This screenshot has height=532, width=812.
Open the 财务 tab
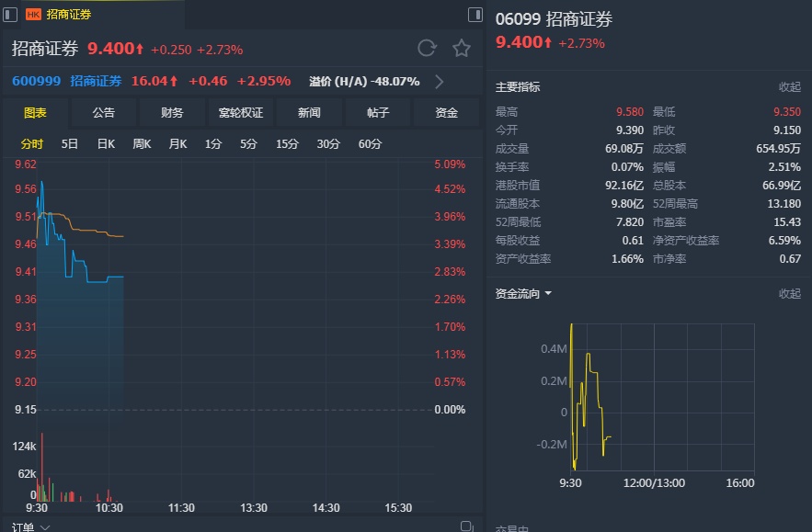click(172, 113)
